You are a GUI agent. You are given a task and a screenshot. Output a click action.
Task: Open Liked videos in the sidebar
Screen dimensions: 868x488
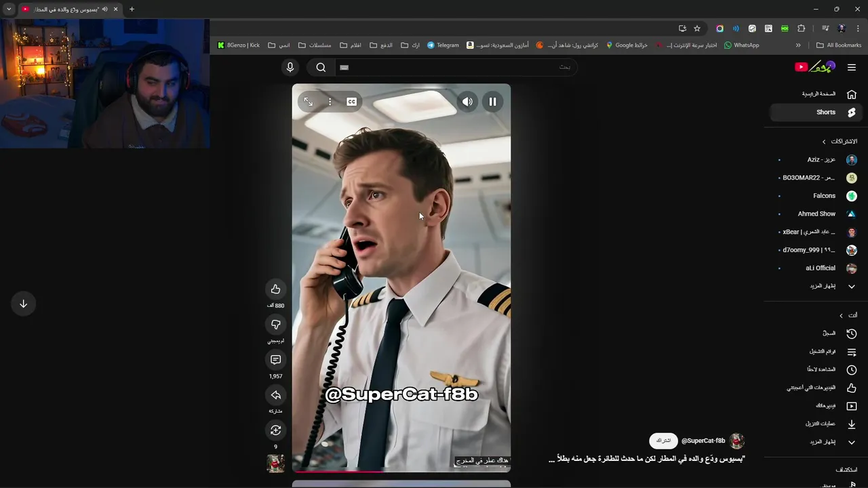pyautogui.click(x=816, y=388)
